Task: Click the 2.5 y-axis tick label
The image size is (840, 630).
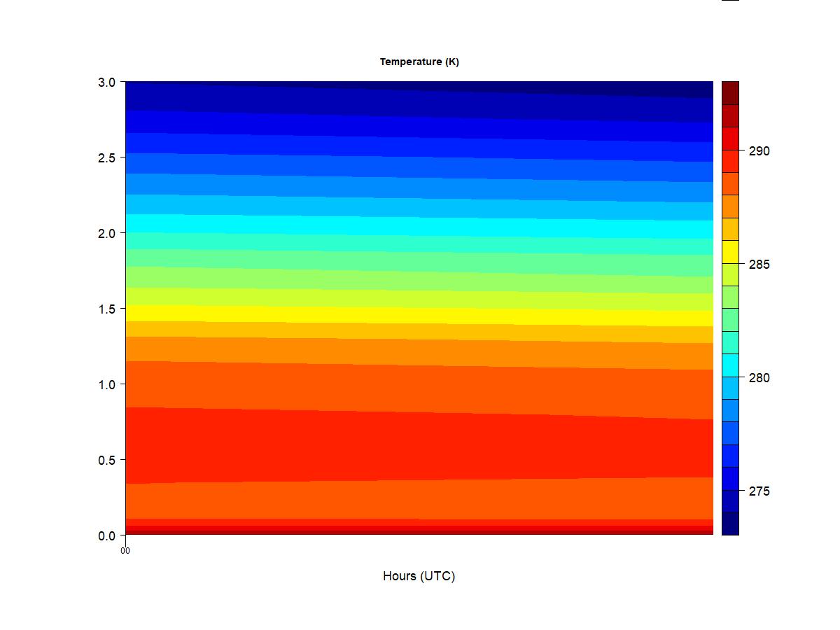Action: click(x=107, y=157)
